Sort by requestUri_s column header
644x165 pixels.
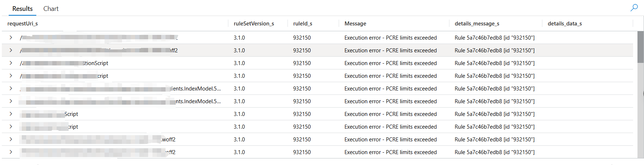pos(23,24)
